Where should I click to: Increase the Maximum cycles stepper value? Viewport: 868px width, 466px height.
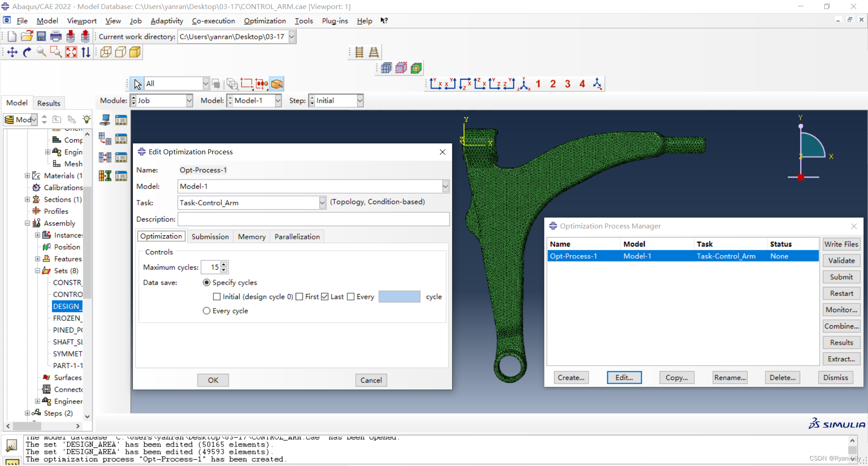[224, 264]
